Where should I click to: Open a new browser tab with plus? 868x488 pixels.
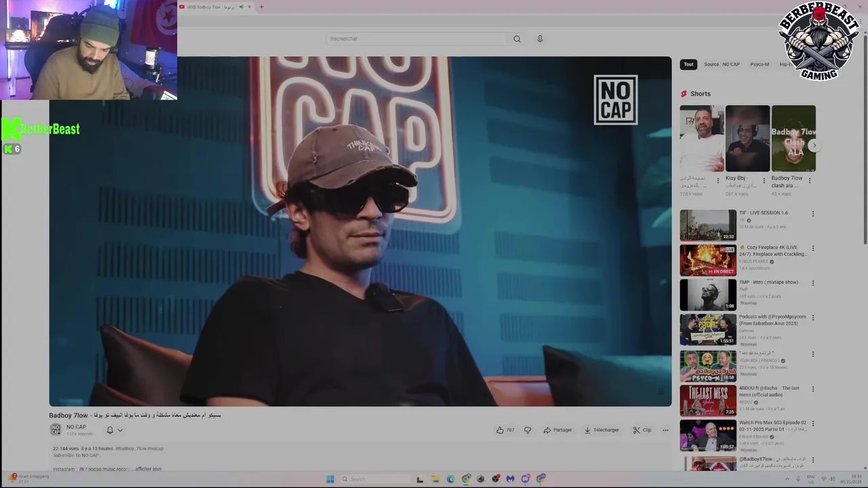coord(261,7)
